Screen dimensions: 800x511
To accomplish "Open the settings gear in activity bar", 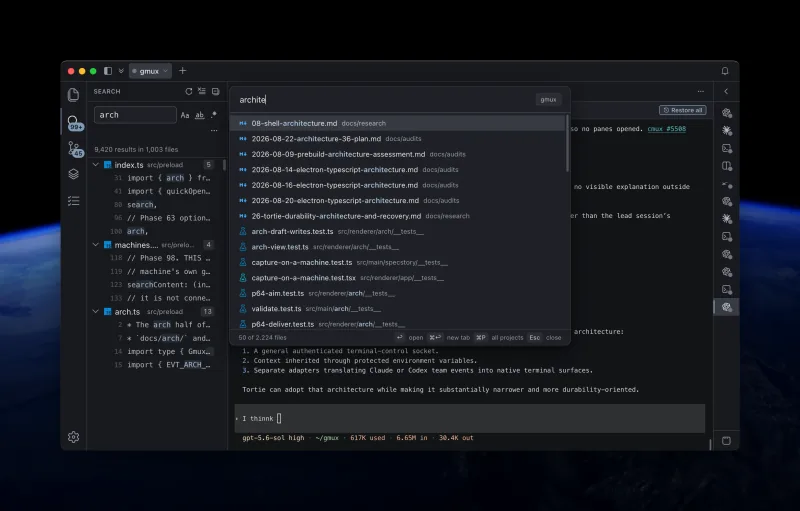I will (x=73, y=437).
